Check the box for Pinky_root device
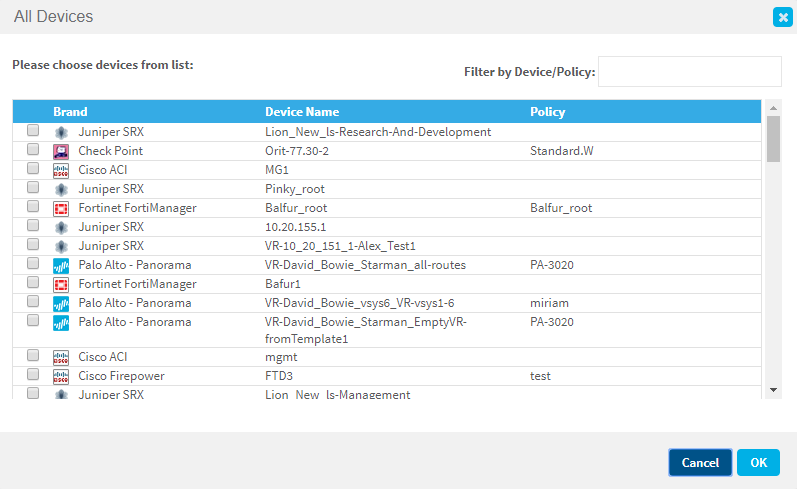 [33, 188]
